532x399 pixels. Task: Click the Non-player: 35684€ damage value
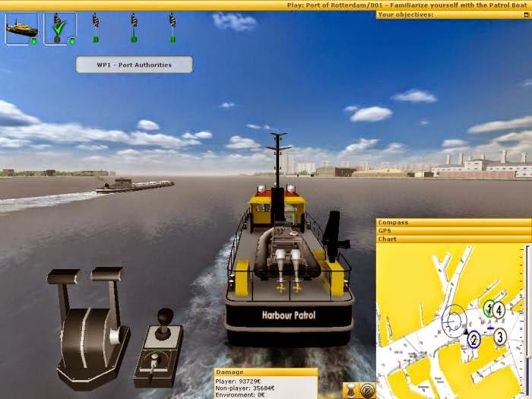coord(245,388)
